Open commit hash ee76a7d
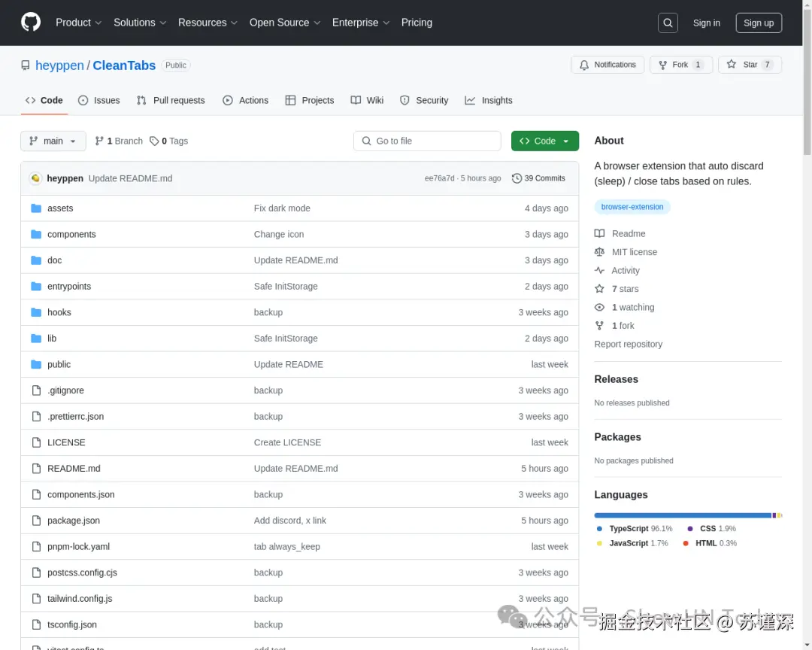 (x=439, y=178)
